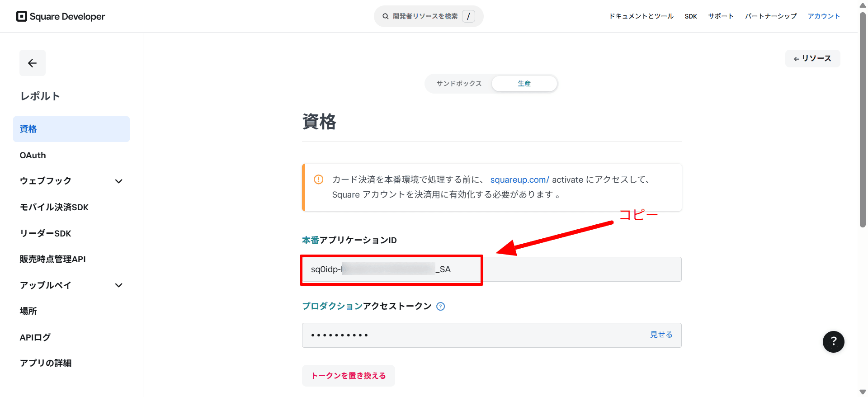Switch to the サンドボックス environment

pyautogui.click(x=459, y=84)
